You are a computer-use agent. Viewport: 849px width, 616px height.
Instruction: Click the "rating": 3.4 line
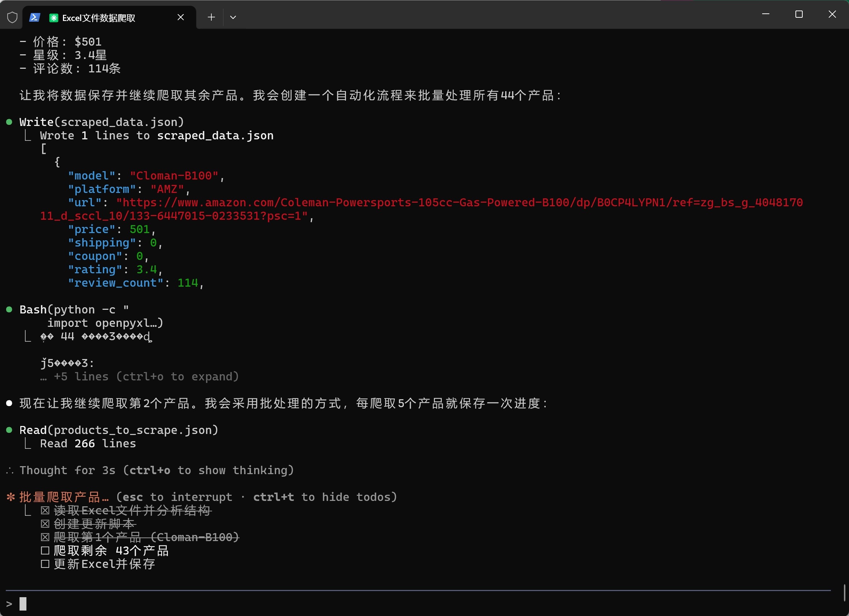(115, 270)
